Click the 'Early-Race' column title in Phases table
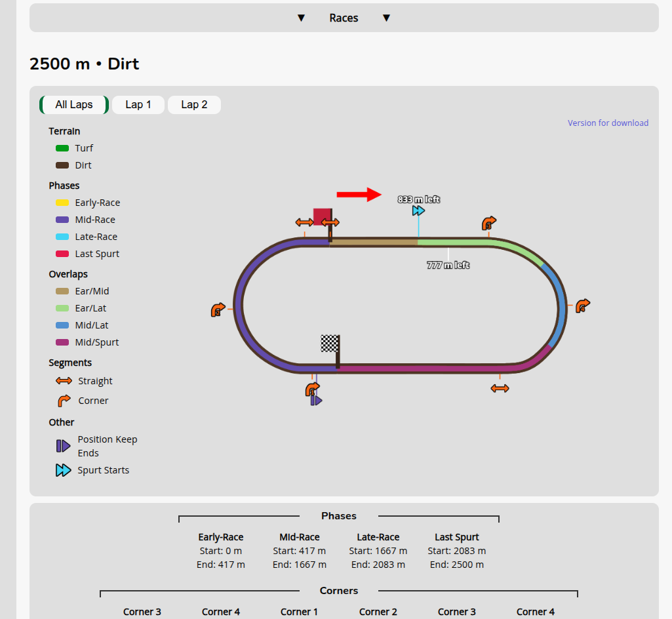The width and height of the screenshot is (672, 619). (221, 537)
